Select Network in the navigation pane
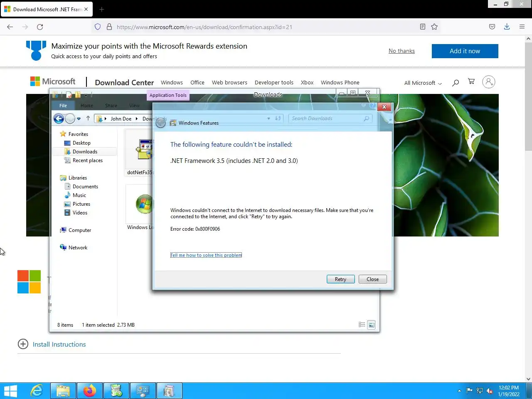This screenshot has width=532, height=399. tap(78, 248)
